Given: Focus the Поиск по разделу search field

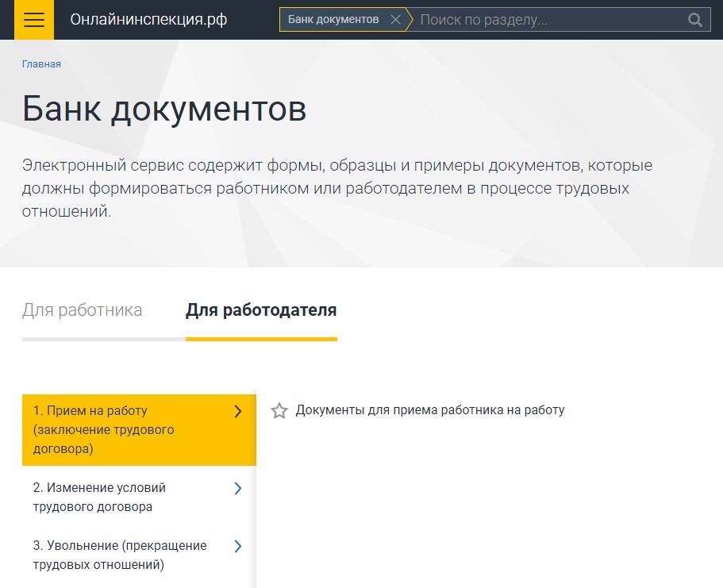Looking at the screenshot, I should point(548,20).
